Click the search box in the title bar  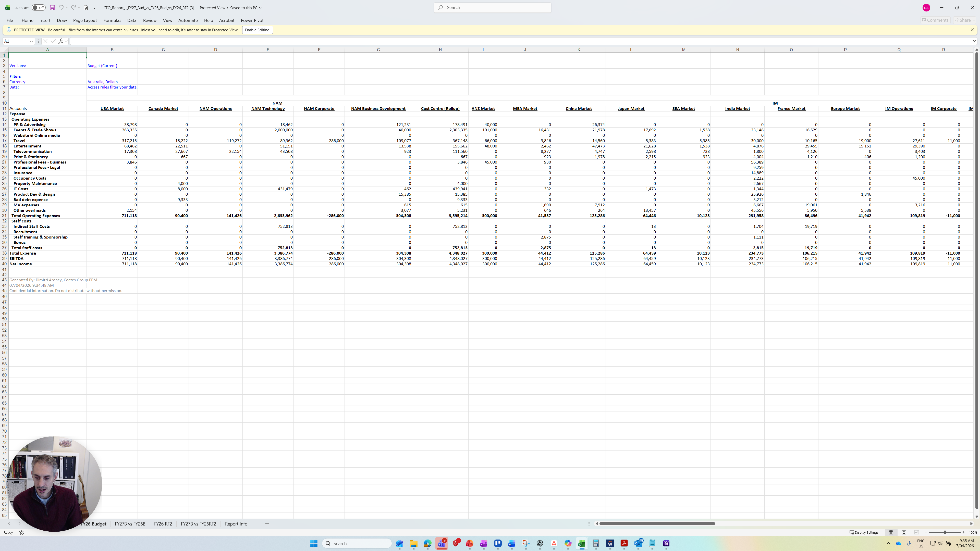[492, 8]
